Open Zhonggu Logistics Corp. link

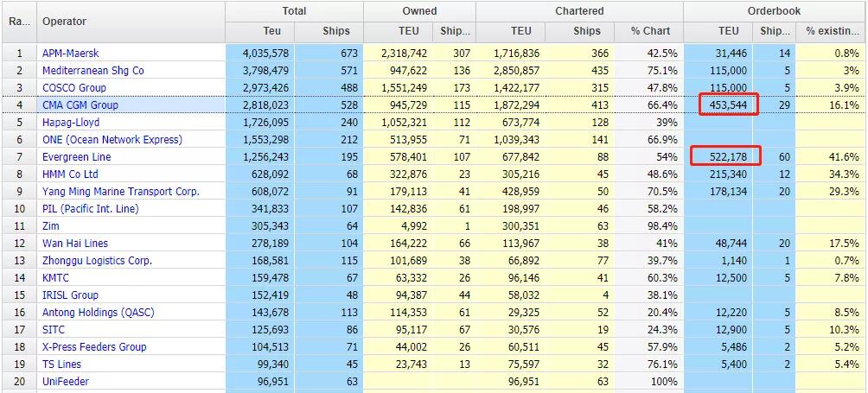(97, 260)
